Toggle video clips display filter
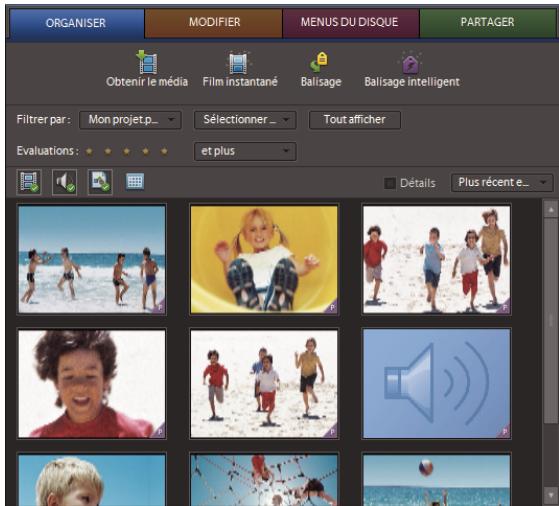The width and height of the screenshot is (559, 506). click(29, 182)
